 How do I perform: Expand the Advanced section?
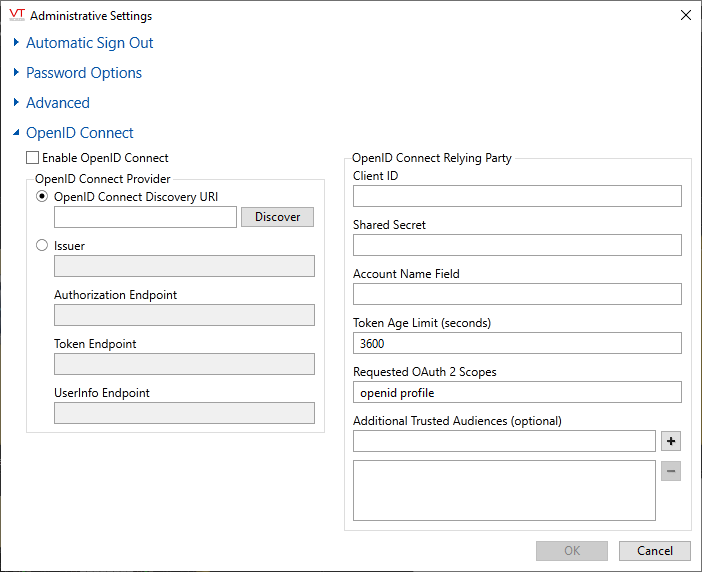tap(57, 103)
